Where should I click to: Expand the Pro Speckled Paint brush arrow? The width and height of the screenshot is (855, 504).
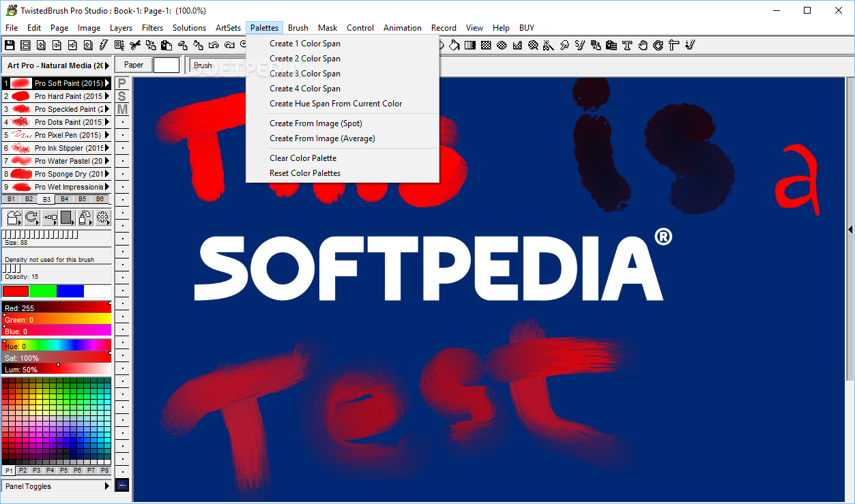pos(107,109)
